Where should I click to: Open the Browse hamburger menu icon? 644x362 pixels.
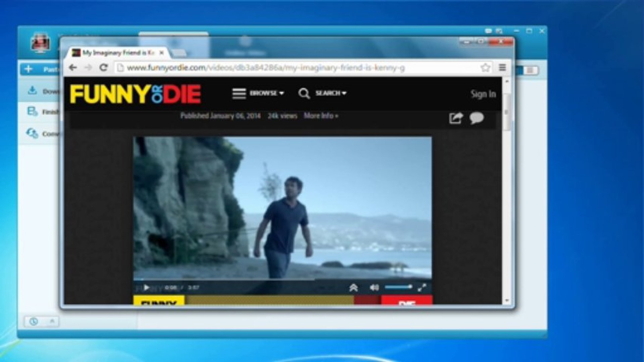(x=239, y=94)
